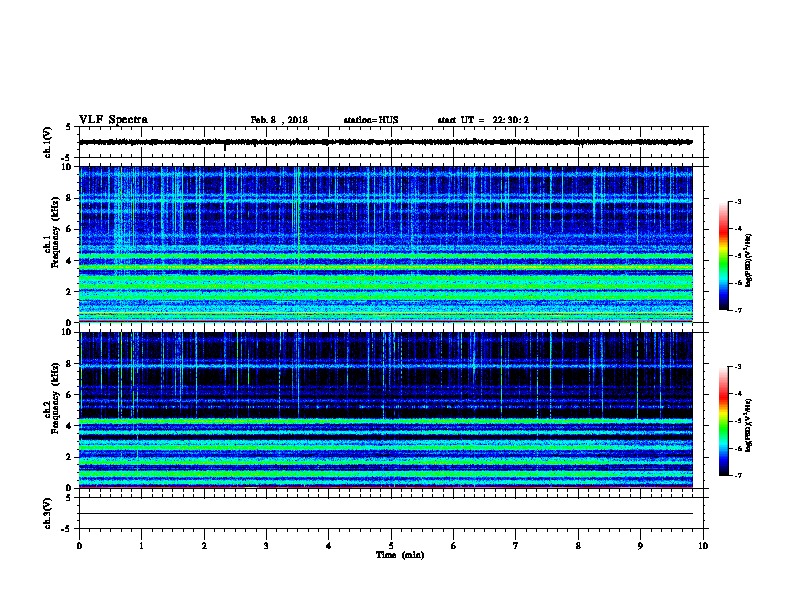Click the "8" kHz tick of ch.1 spectrogram
Screen dimensions: 792x612
point(69,198)
